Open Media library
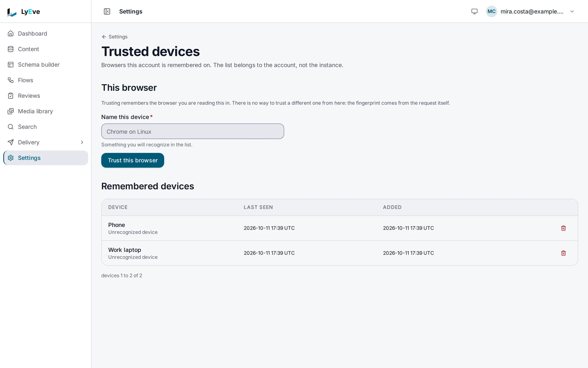Image resolution: width=588 pixels, height=368 pixels. pyautogui.click(x=46, y=111)
